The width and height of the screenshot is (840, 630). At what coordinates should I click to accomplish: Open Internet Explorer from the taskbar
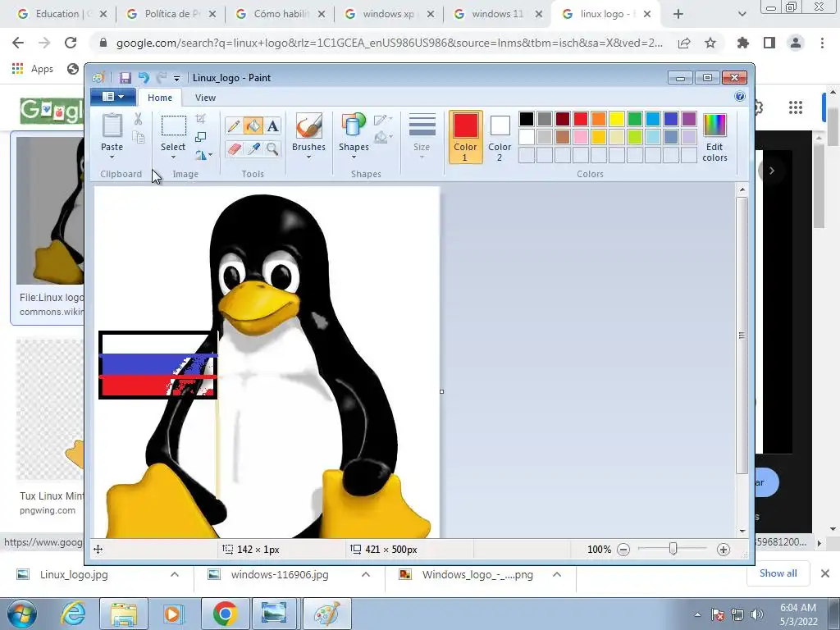pyautogui.click(x=73, y=614)
